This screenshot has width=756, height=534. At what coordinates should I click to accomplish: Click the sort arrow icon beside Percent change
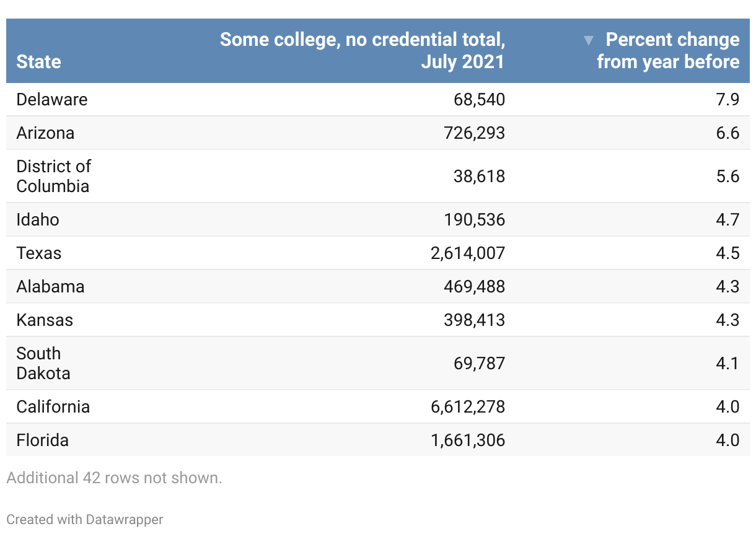(589, 41)
